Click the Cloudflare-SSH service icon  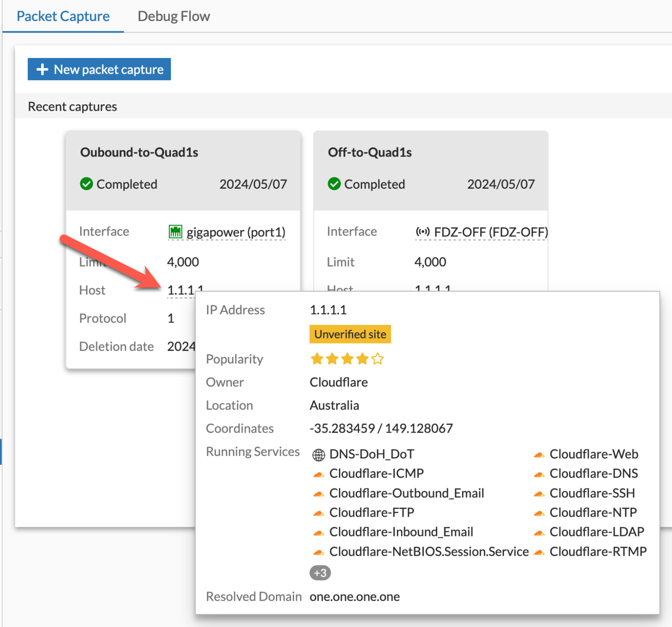[x=539, y=494]
